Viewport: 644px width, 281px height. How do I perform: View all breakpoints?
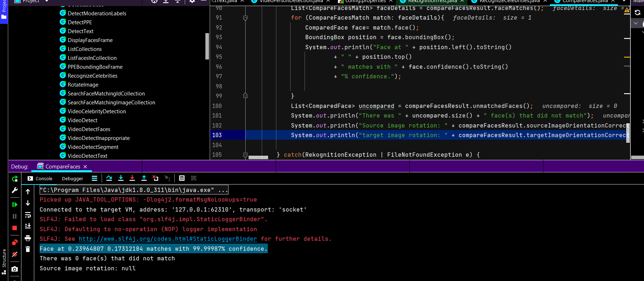coord(15,243)
